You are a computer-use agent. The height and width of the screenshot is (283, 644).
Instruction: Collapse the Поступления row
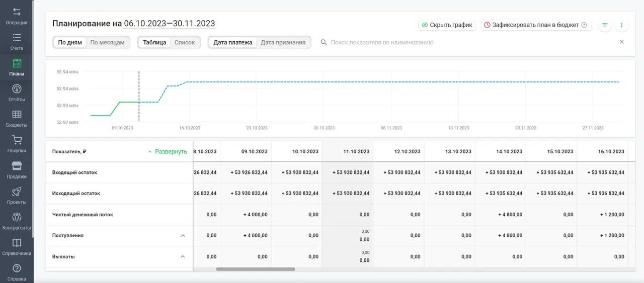tap(183, 235)
